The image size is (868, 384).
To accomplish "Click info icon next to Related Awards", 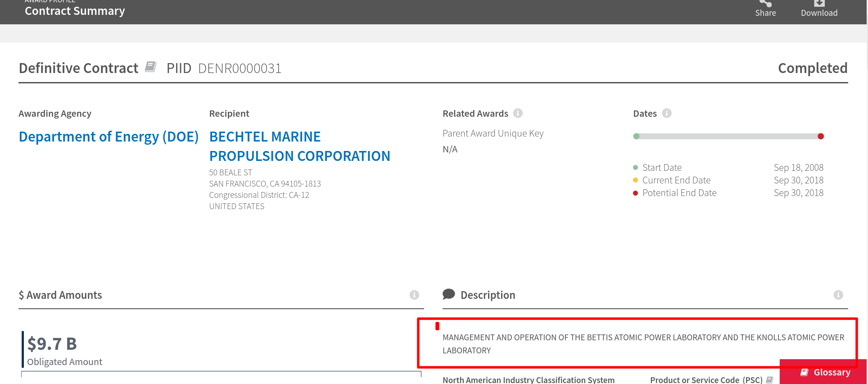I will click(x=518, y=113).
